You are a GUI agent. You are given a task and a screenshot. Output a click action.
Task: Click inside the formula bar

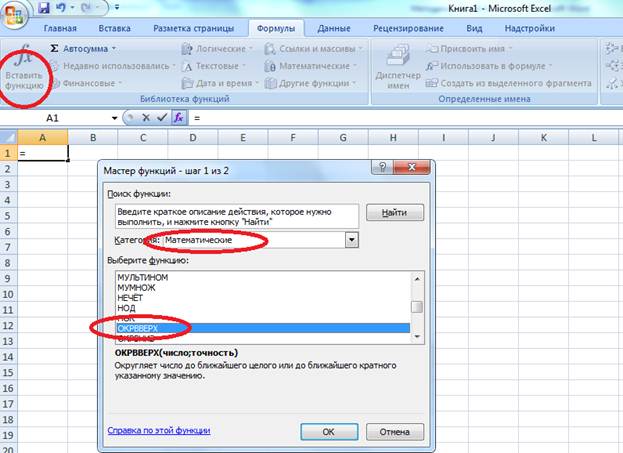[405, 118]
